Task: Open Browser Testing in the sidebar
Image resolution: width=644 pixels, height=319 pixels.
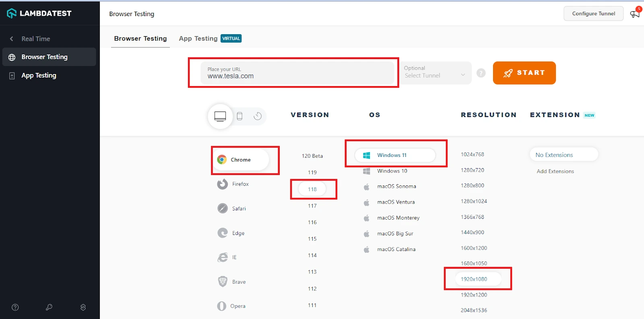Action: point(49,57)
